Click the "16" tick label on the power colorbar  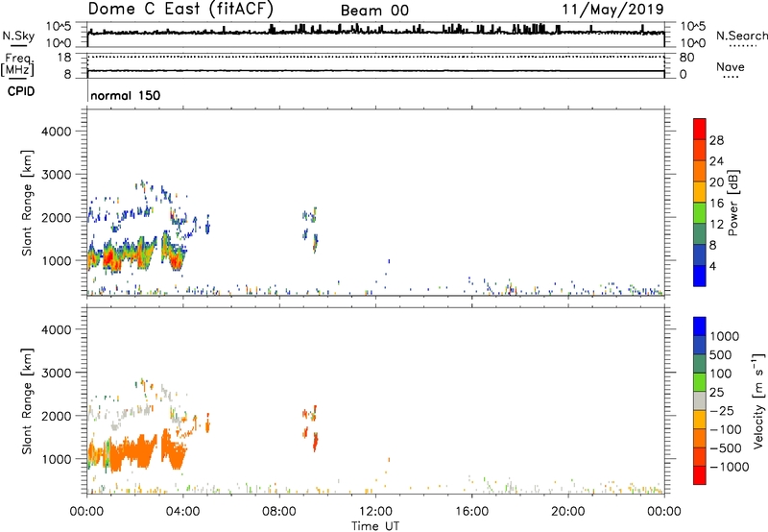click(716, 204)
